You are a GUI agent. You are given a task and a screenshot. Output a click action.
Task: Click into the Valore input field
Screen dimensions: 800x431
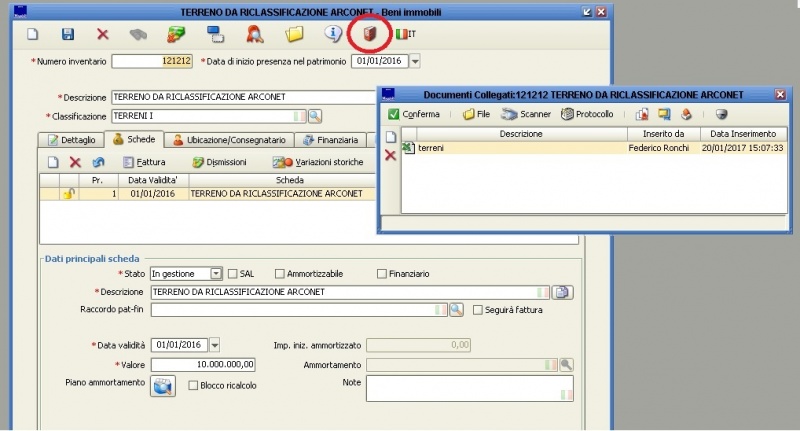click(x=204, y=364)
